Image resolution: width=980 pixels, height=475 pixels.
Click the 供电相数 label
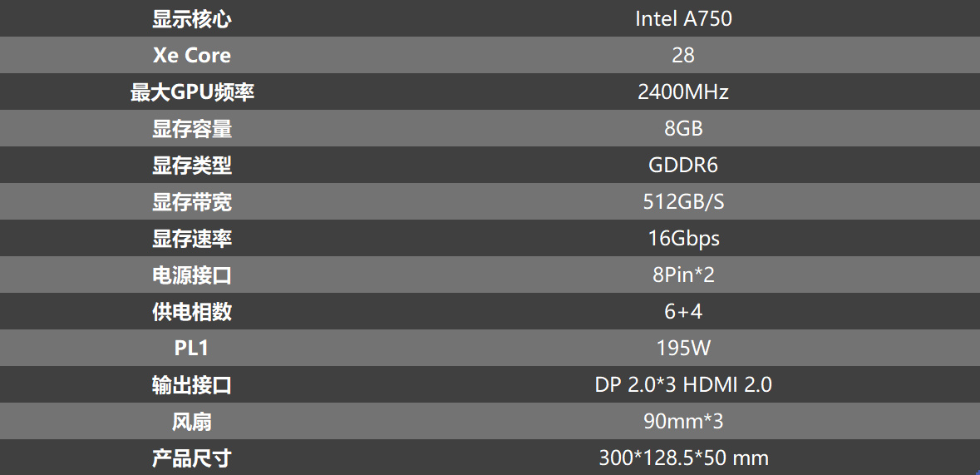pyautogui.click(x=192, y=312)
